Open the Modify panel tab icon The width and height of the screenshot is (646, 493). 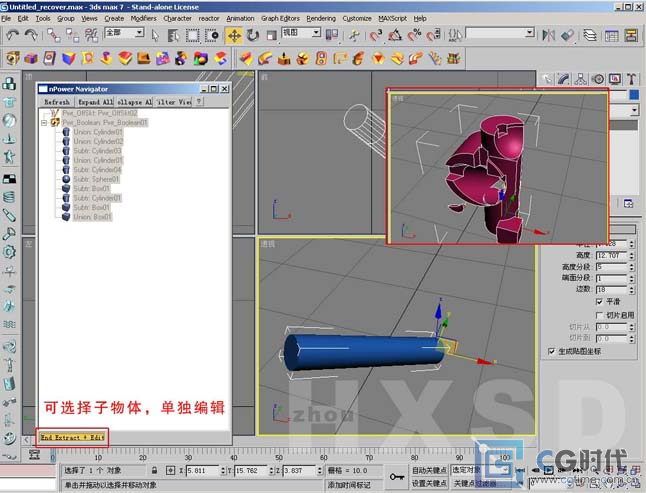click(x=563, y=79)
